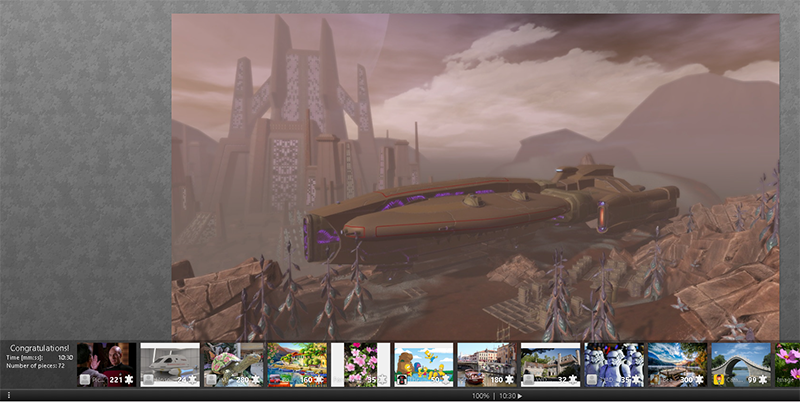Open the 160-piece colorful coastal painting puzzle
Viewport: 800px width, 402px height.
click(x=297, y=364)
